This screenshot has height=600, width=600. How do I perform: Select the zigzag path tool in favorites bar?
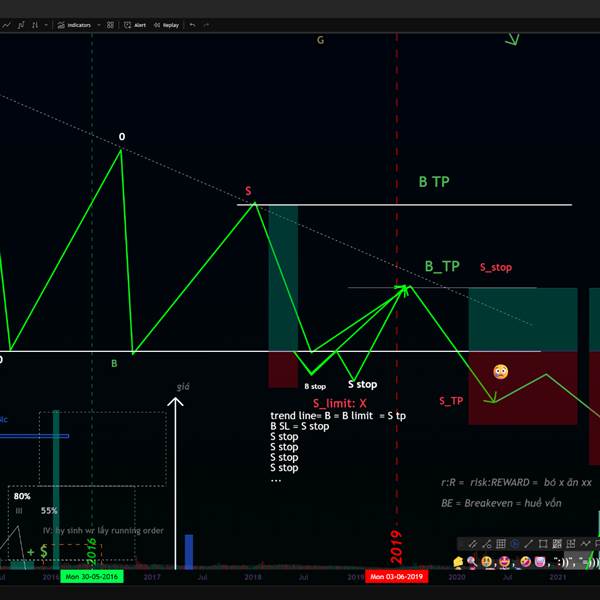pos(585,544)
